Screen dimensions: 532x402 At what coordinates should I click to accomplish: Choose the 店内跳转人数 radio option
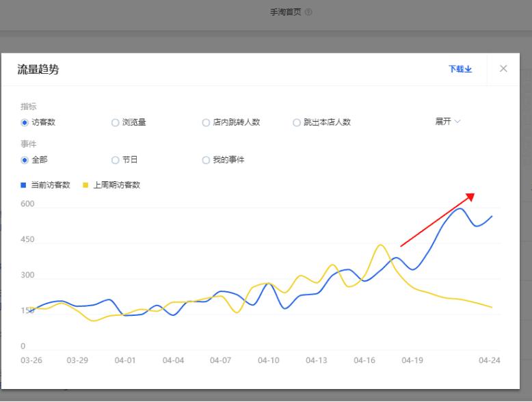206,122
